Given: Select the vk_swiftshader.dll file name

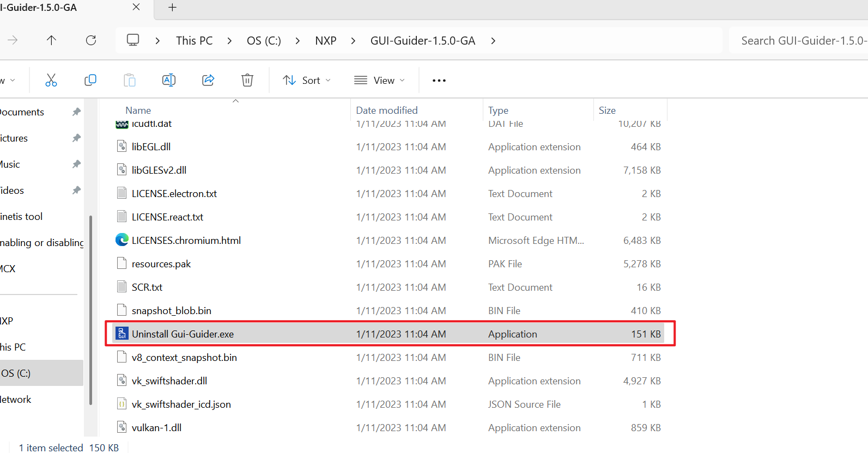Looking at the screenshot, I should (169, 381).
